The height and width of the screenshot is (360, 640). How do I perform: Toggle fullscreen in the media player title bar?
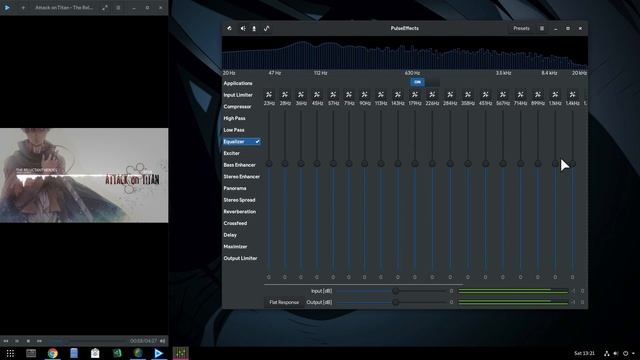point(105,7)
